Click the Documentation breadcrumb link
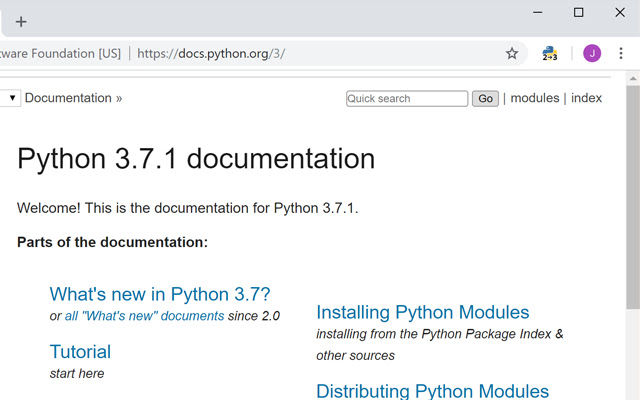The height and width of the screenshot is (400, 640). (68, 98)
